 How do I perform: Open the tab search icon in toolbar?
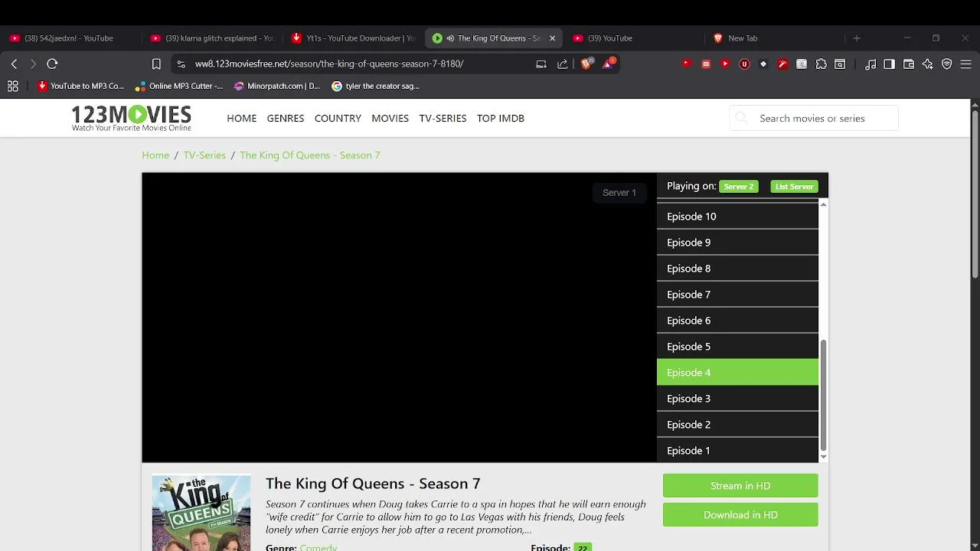coord(840,64)
